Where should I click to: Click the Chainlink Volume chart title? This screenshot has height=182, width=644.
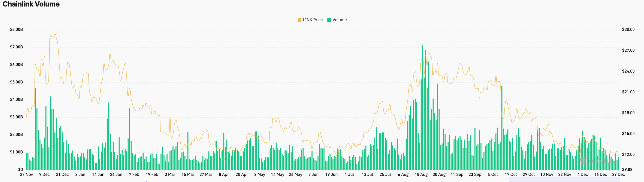[31, 4]
